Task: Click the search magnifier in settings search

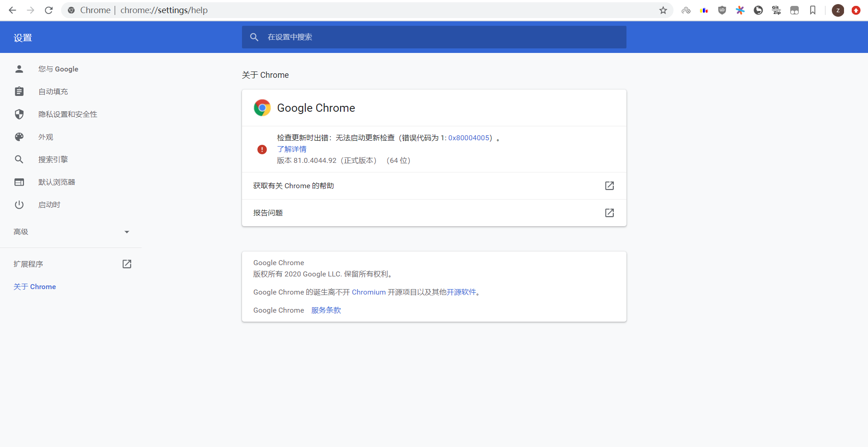Action: (254, 37)
